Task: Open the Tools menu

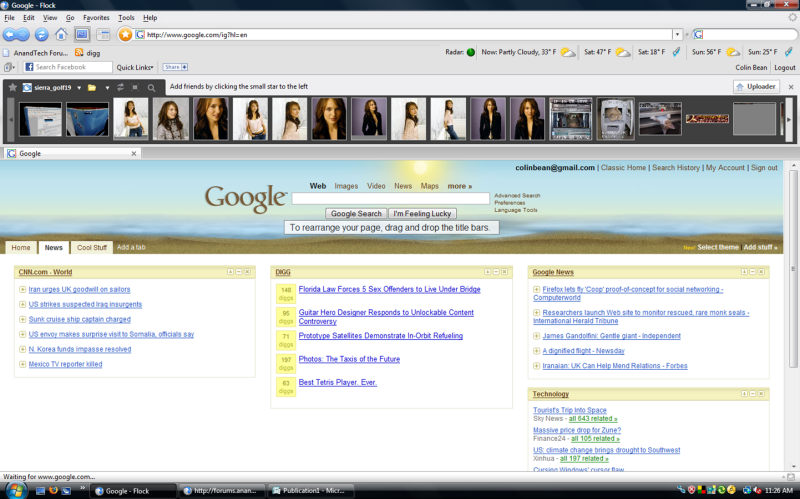Action: click(x=126, y=17)
